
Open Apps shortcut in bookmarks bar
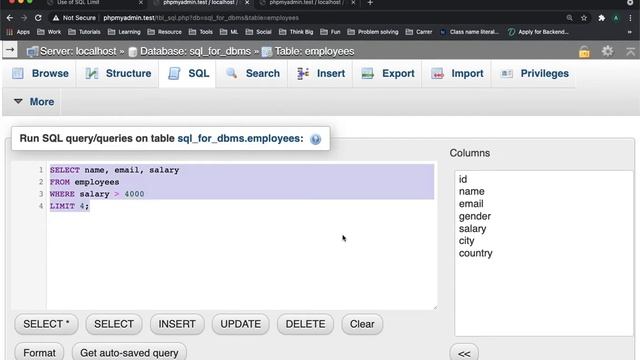coord(18,32)
